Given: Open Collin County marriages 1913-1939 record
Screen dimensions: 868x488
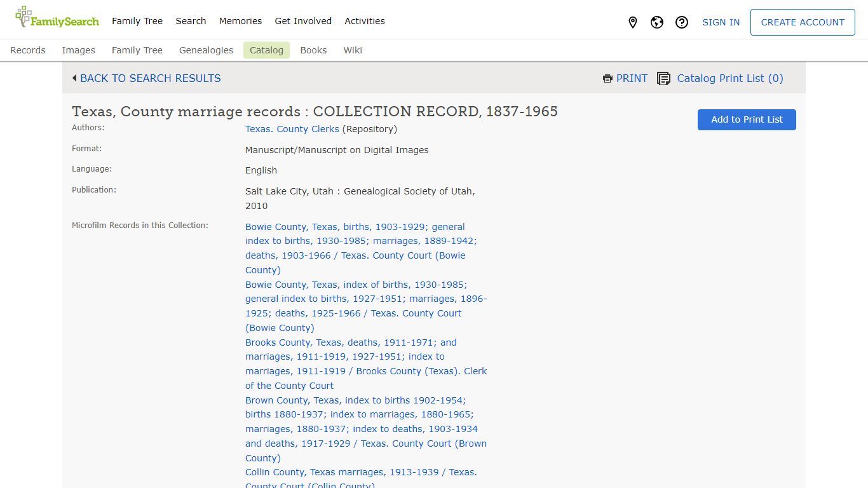Looking at the screenshot, I should [361, 478].
